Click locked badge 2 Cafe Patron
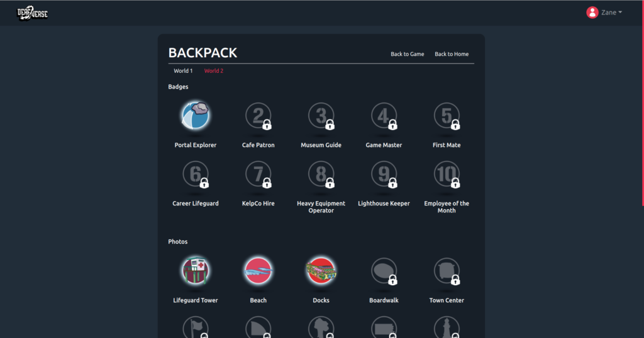The image size is (644, 338). [258, 116]
